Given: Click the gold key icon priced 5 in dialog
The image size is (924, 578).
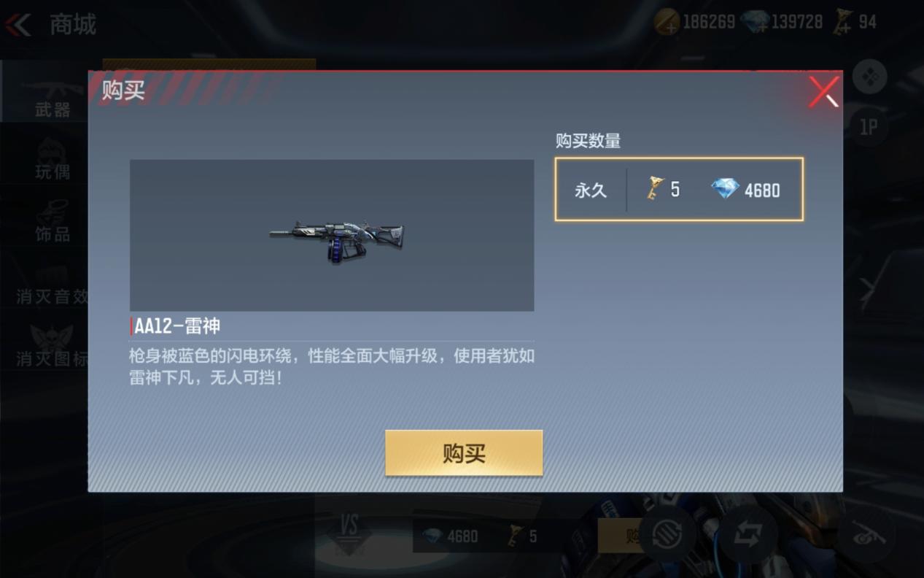Looking at the screenshot, I should (655, 190).
